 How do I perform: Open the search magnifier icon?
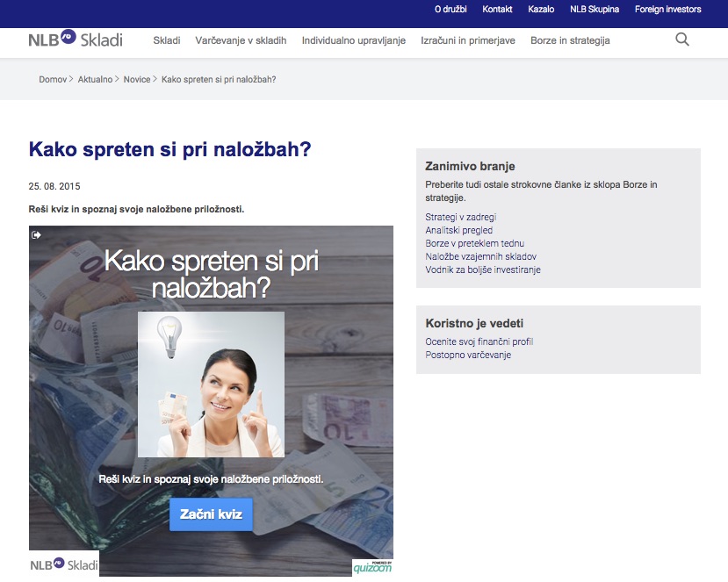point(682,40)
